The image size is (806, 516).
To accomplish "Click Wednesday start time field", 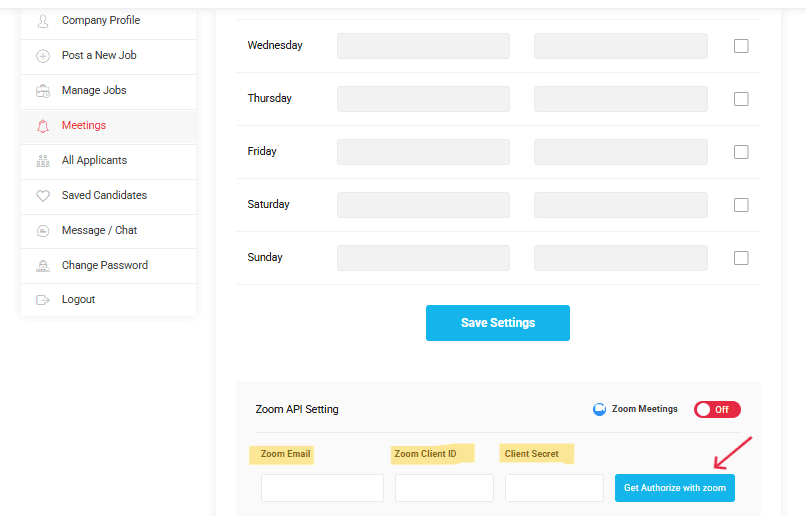I will point(424,46).
